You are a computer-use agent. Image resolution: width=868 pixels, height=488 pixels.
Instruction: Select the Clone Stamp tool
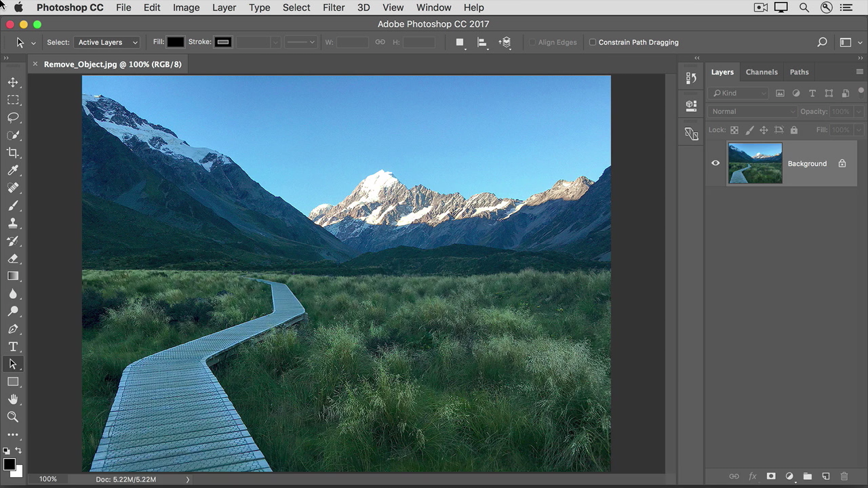13,223
